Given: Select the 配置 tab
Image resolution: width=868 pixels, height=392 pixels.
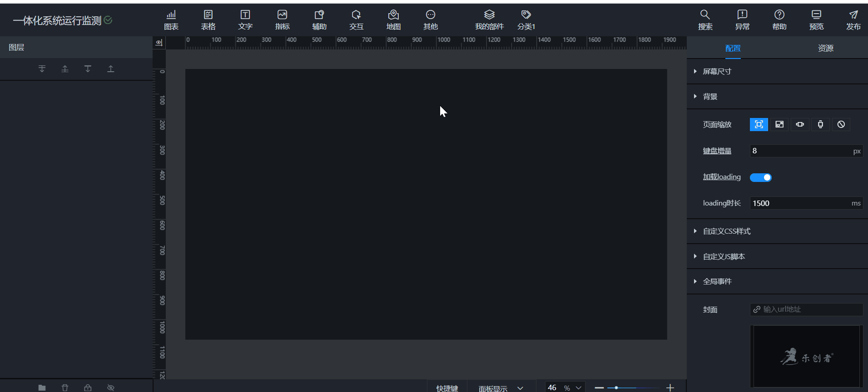Looking at the screenshot, I should pyautogui.click(x=733, y=48).
